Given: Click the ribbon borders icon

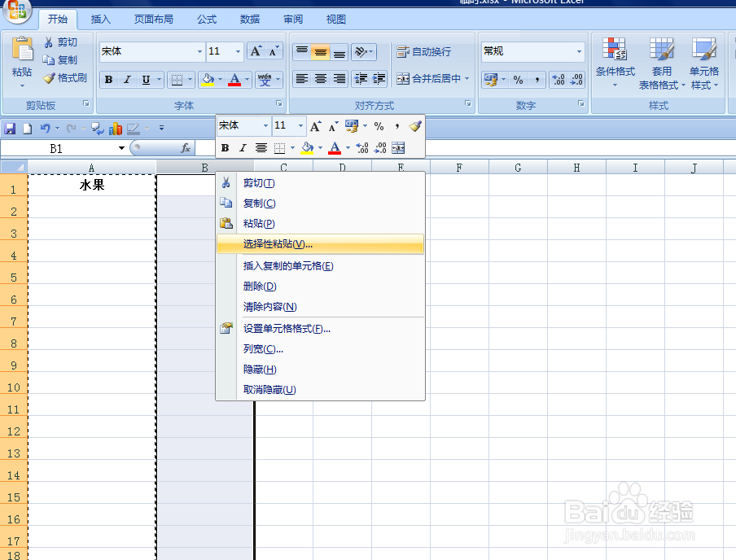Looking at the screenshot, I should tap(177, 80).
